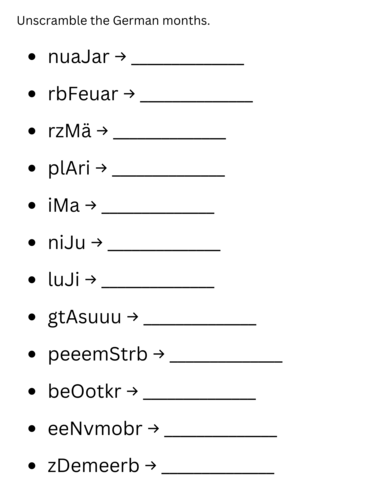This screenshot has width=386, height=500.
Task: Click the answer line next to rzMä
Action: tap(170, 138)
